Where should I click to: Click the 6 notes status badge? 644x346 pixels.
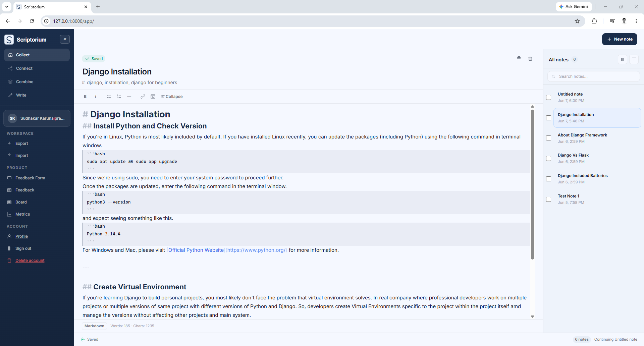pos(582,339)
